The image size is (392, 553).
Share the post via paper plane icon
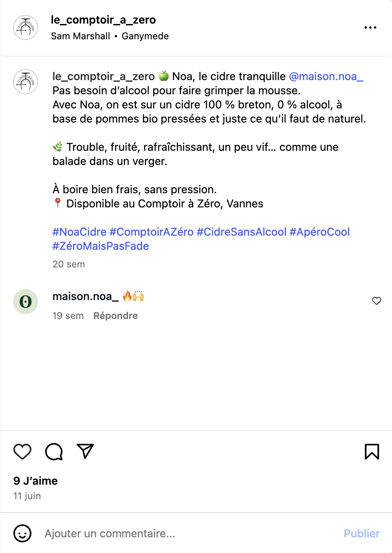[85, 451]
